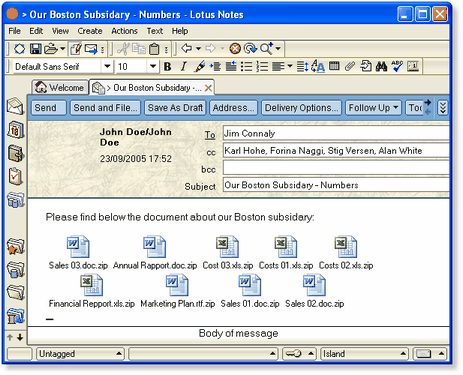This screenshot has width=463, height=375.
Task: Click in the cc recipients field
Action: [x=336, y=151]
